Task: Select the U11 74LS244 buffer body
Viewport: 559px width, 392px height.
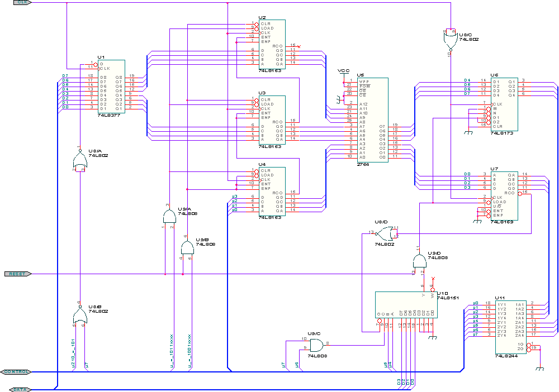Action: [511, 327]
